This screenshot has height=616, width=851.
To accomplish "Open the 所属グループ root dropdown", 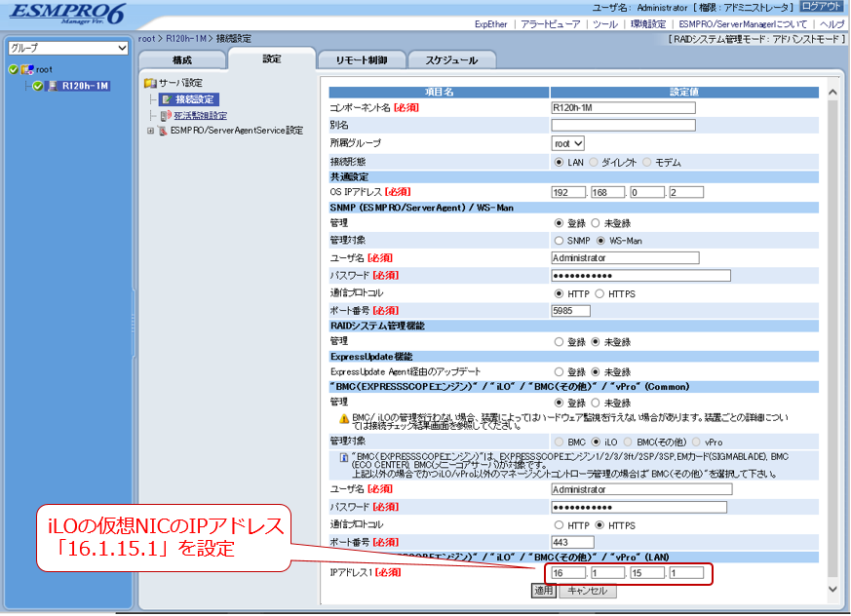I will click(x=568, y=143).
